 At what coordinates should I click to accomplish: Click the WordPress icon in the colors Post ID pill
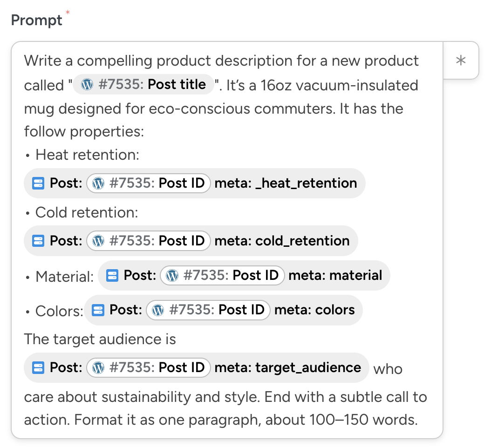click(x=158, y=310)
